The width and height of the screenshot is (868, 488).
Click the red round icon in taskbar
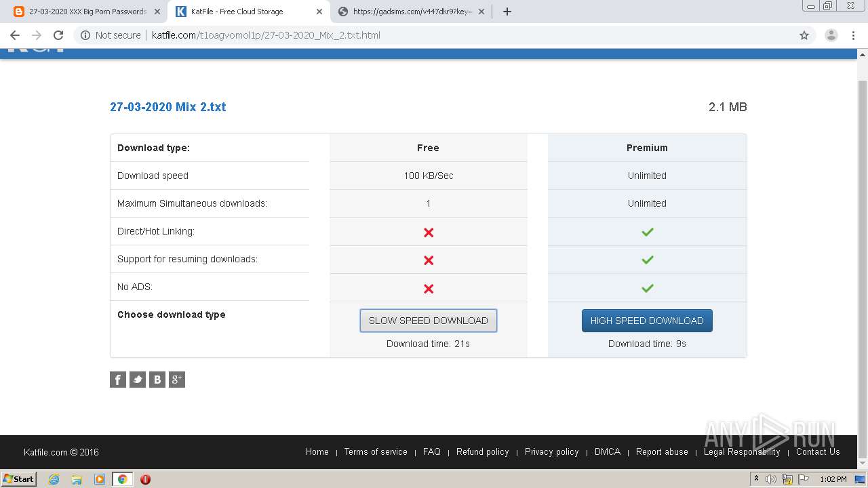tap(145, 479)
